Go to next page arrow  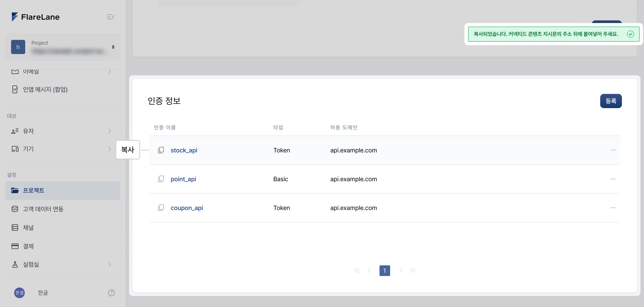[x=400, y=270]
